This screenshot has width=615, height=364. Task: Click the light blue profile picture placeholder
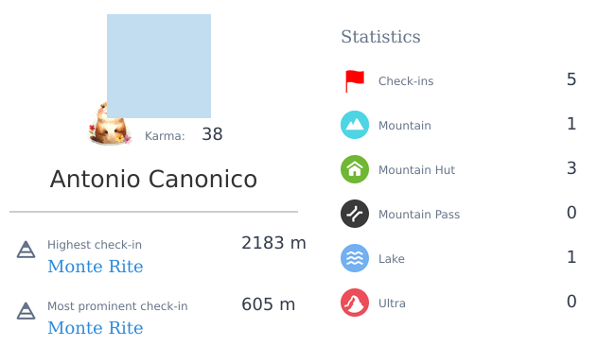159,66
